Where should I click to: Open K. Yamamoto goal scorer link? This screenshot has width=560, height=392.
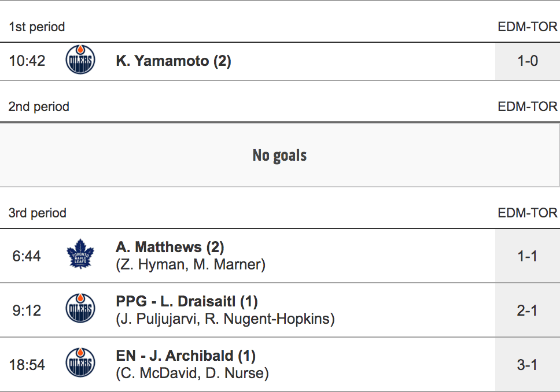[174, 61]
